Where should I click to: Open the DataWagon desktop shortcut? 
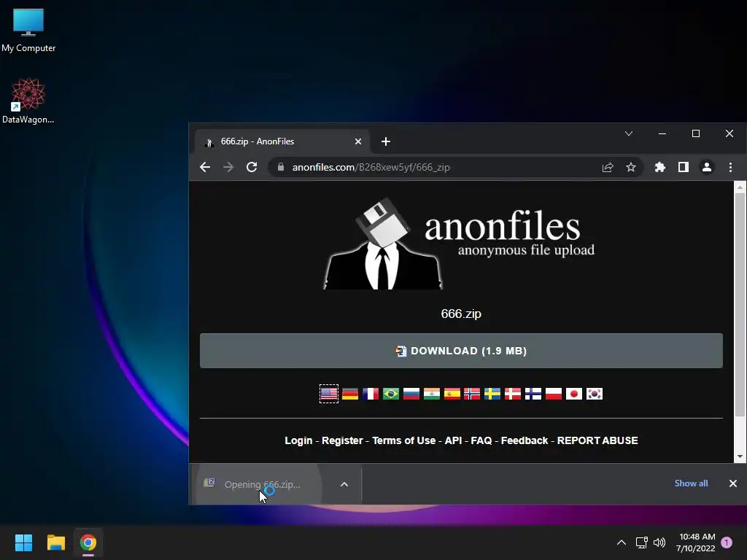pos(28,101)
